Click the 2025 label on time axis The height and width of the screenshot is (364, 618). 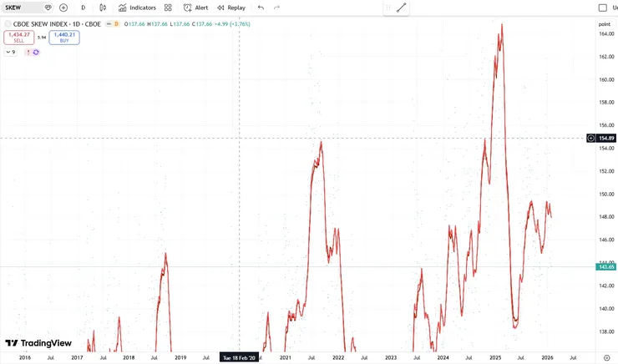coord(495,357)
